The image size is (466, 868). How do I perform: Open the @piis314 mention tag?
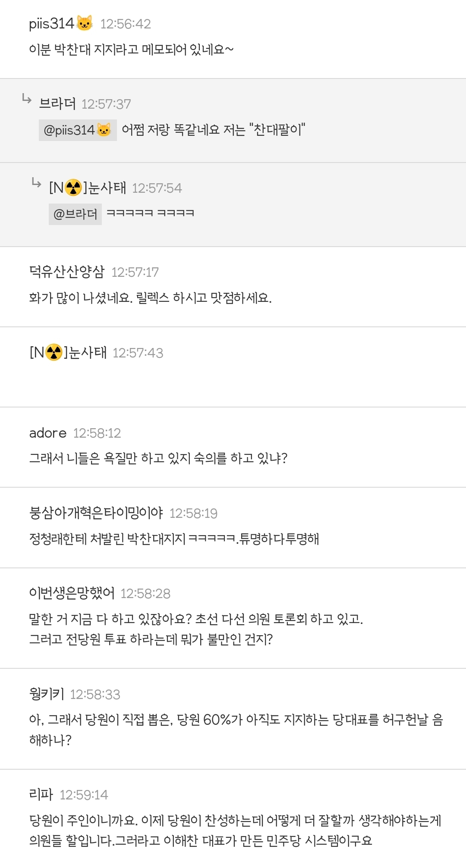[x=78, y=130]
